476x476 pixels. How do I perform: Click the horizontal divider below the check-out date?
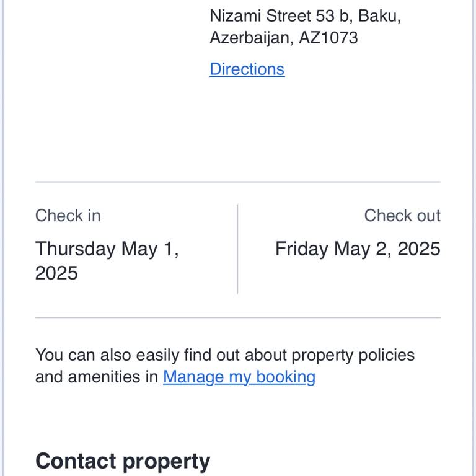click(x=238, y=318)
